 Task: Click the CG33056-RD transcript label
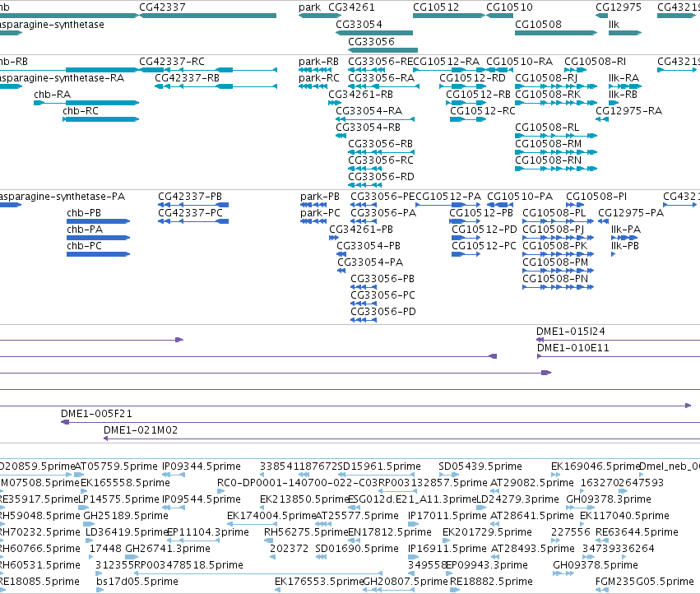(x=381, y=177)
